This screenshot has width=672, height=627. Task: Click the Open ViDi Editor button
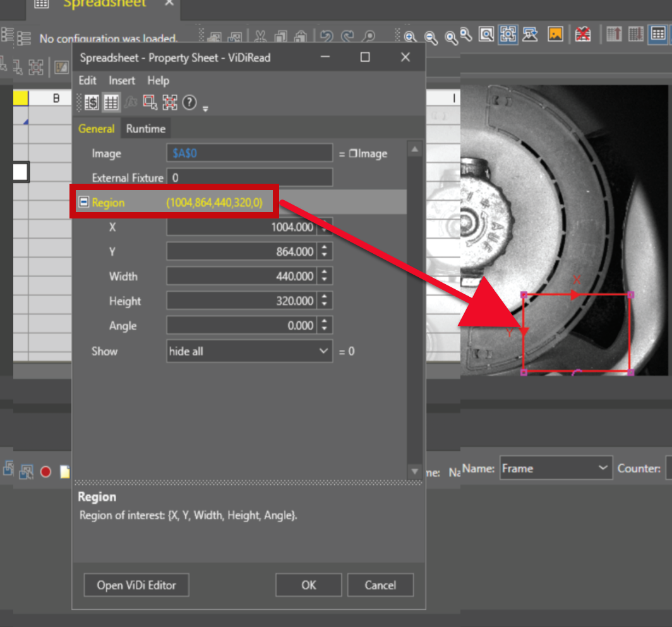(136, 585)
